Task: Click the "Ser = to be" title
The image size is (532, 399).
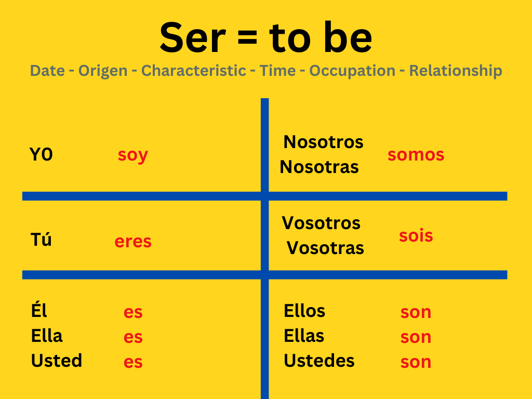Action: tap(265, 38)
